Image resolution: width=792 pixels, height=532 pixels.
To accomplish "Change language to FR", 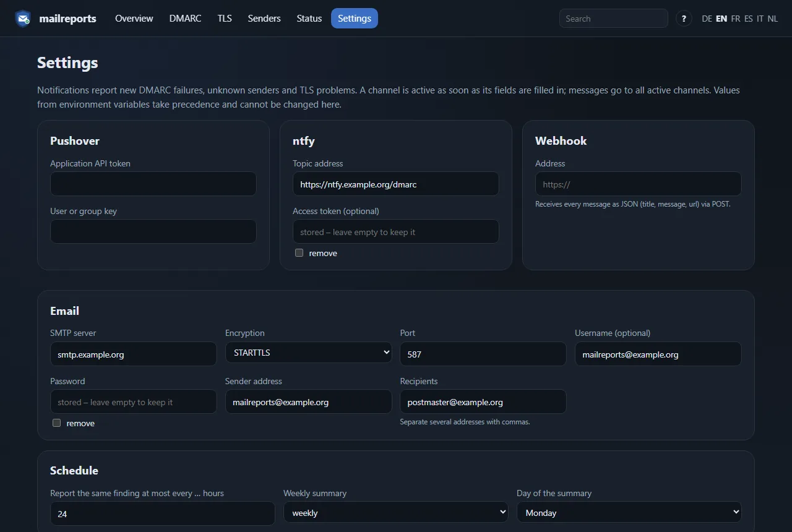I will (x=736, y=19).
